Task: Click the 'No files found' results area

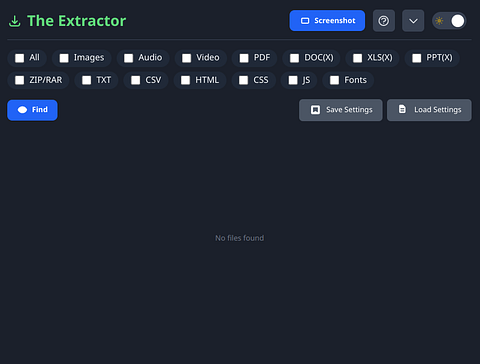Action: [240, 238]
